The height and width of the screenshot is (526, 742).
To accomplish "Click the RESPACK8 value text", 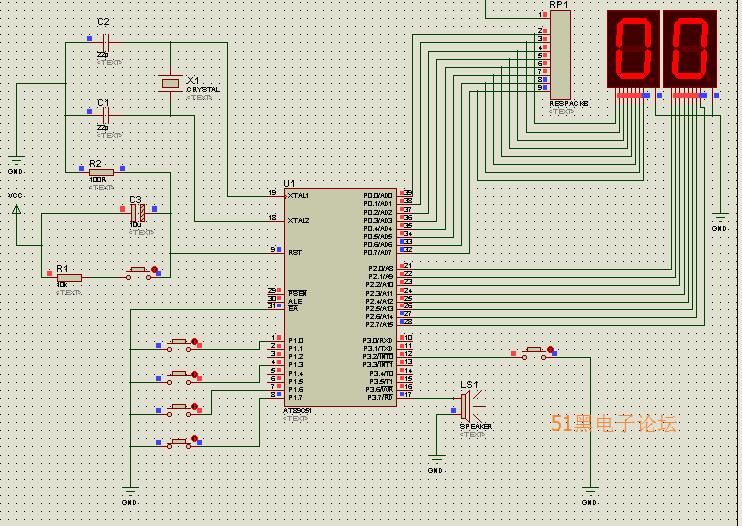I will pyautogui.click(x=569, y=103).
